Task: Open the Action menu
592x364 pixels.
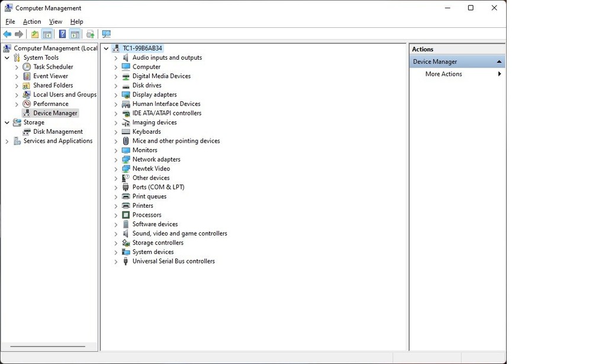Action: tap(32, 21)
